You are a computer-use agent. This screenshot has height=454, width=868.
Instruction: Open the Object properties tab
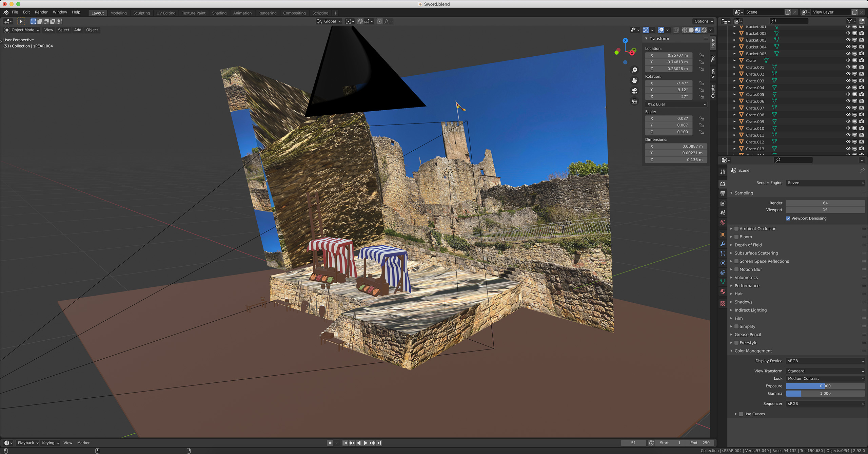723,234
